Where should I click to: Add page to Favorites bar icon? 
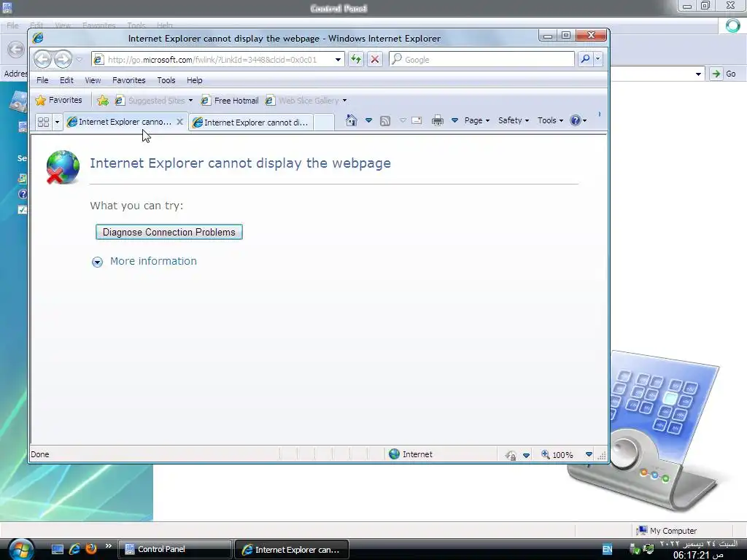[x=102, y=101]
